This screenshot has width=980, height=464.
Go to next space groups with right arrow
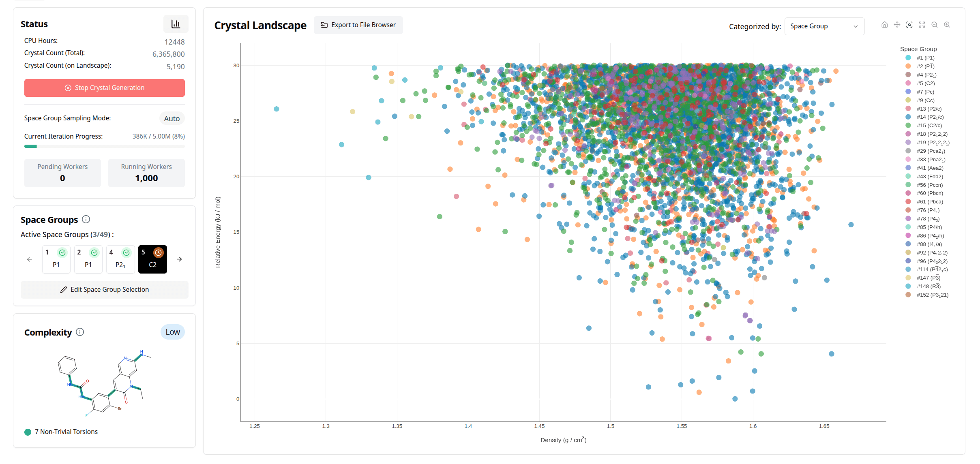[x=179, y=259]
